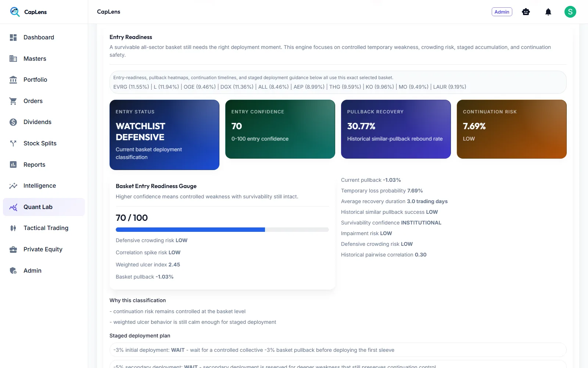Click the 'Current pullback -1.03%' text
Screen dimensions: 588x368
[371, 180]
